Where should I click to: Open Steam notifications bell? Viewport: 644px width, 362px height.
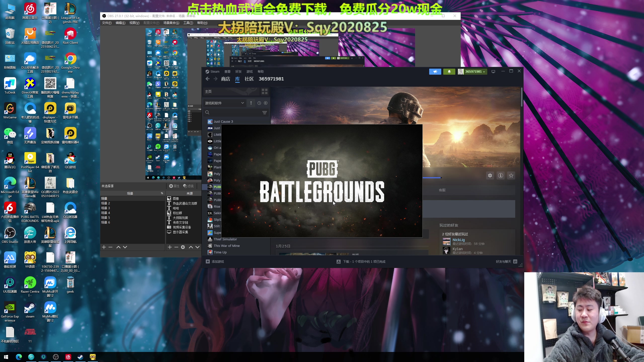pyautogui.click(x=449, y=72)
